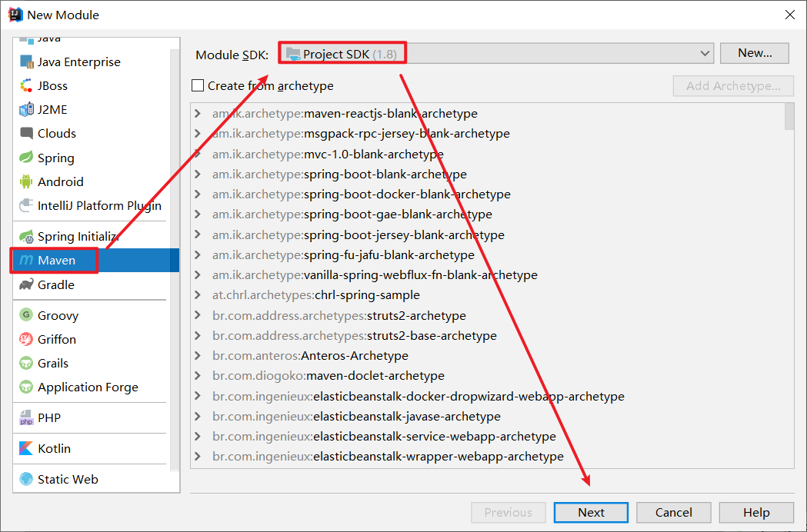Viewport: 807px width, 532px height.
Task: Click the archetype list vertical scrollbar
Action: 789,118
